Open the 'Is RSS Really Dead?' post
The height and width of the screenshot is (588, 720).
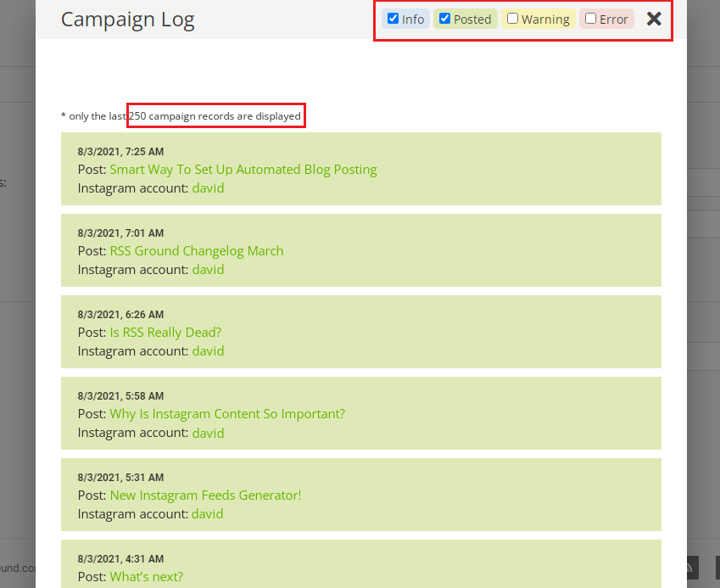point(165,333)
